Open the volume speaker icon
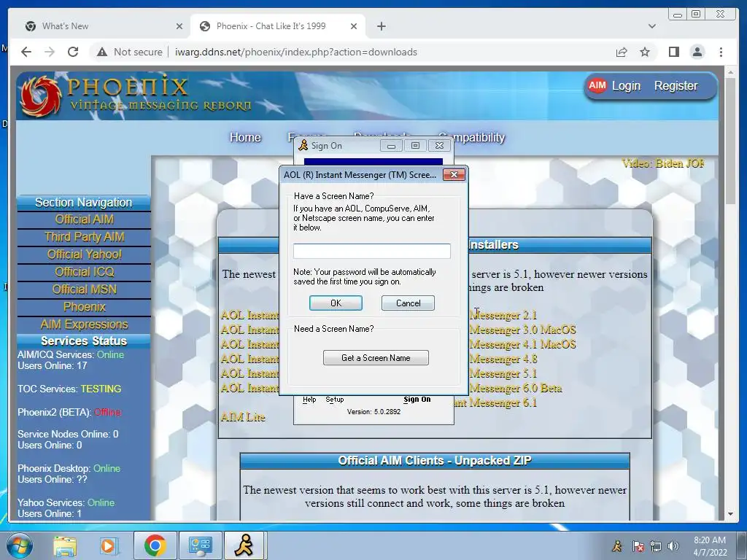Image resolution: width=747 pixels, height=560 pixels. tap(673, 546)
